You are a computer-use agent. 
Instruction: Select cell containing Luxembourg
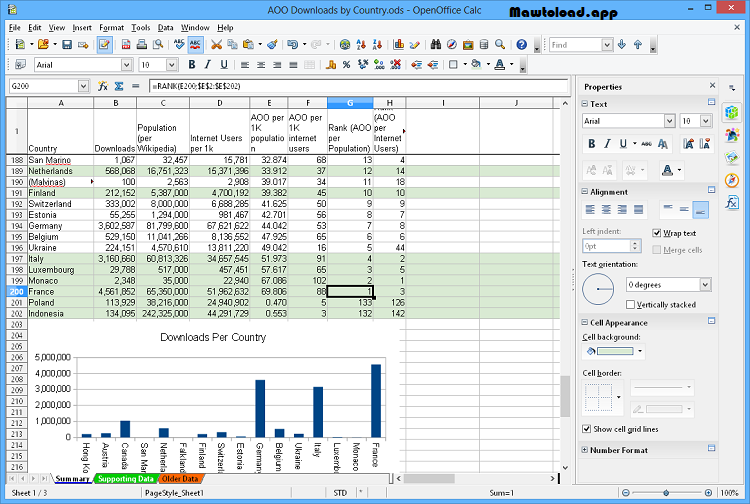pyautogui.click(x=60, y=270)
